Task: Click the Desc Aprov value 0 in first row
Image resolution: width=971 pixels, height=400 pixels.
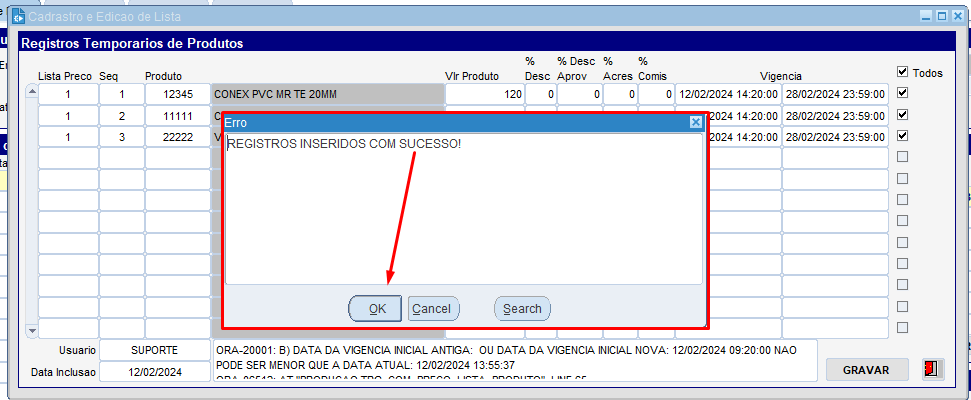Action: tap(580, 95)
